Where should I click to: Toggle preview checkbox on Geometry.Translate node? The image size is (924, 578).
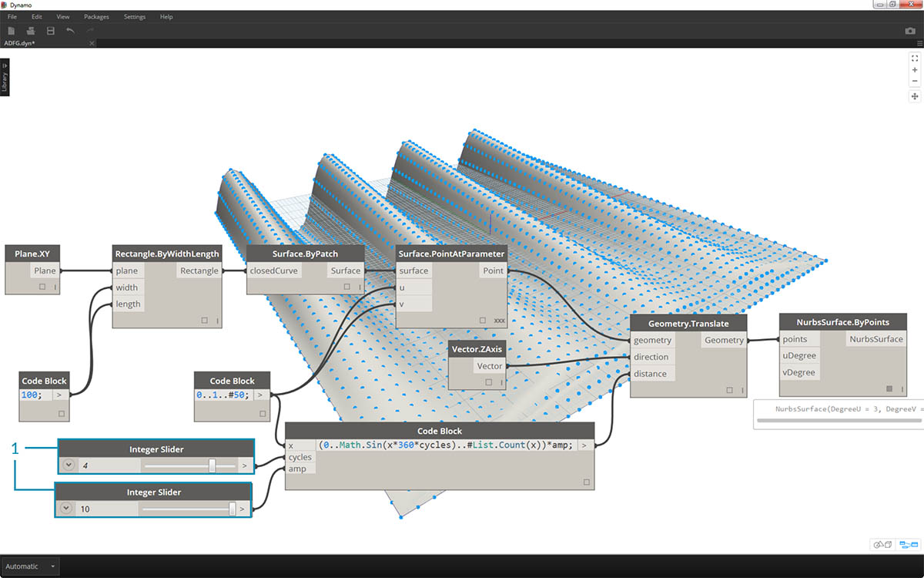point(729,390)
